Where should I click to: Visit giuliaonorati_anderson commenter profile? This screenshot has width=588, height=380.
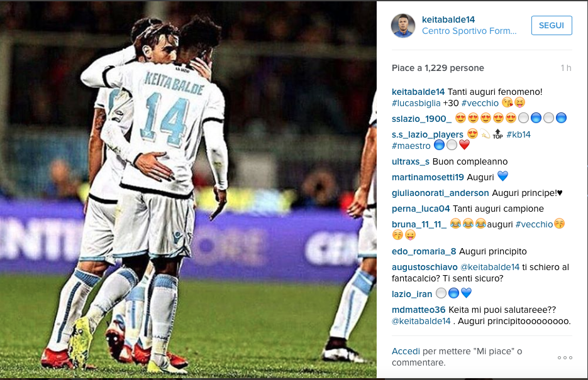coord(440,193)
